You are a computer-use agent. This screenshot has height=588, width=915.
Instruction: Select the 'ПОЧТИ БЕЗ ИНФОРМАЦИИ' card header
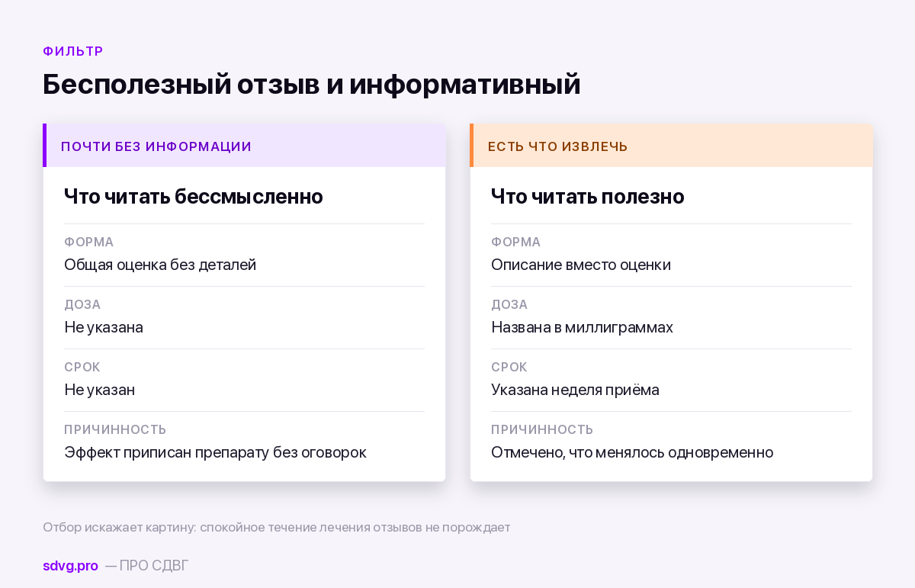244,146
